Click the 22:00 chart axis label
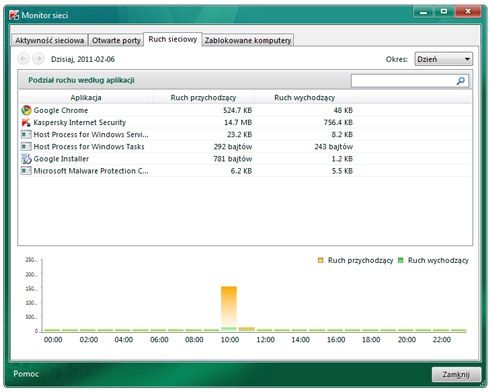Screen dimensions: 490x392 pos(441,340)
